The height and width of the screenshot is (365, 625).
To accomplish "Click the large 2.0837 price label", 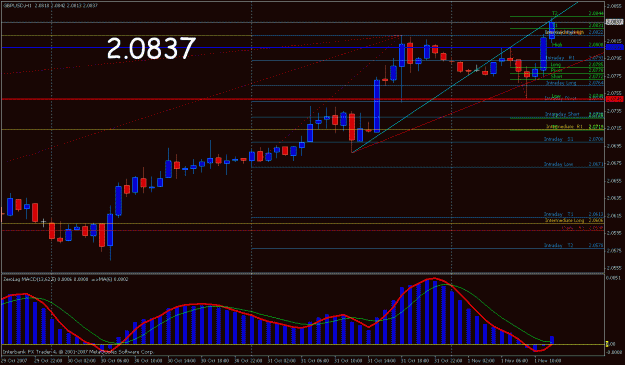I will (x=151, y=48).
